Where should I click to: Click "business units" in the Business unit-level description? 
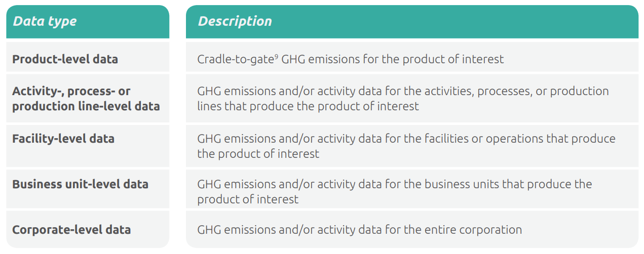tap(463, 184)
